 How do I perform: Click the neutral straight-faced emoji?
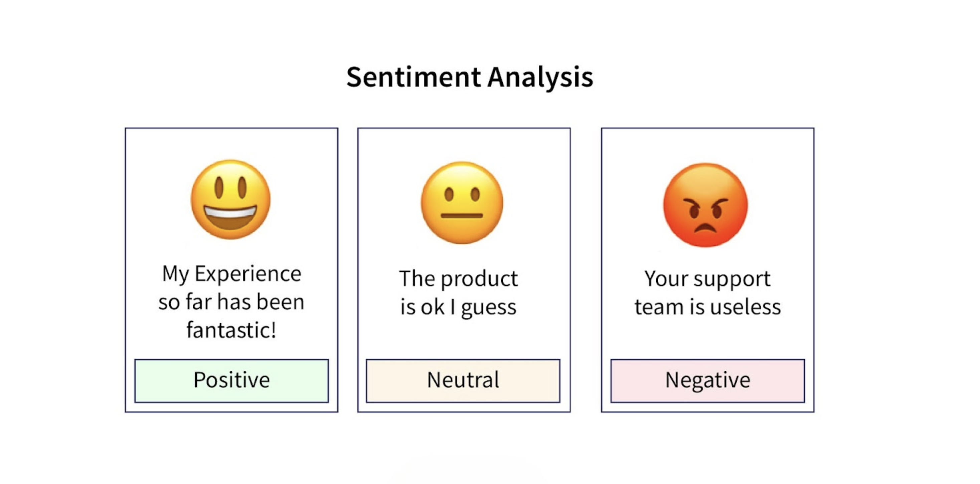462,202
